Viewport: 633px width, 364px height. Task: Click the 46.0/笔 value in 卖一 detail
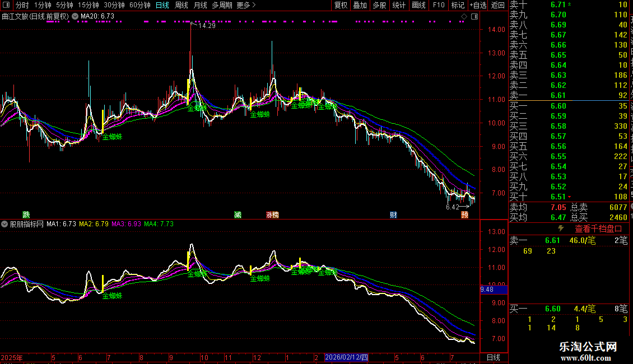tap(582, 240)
